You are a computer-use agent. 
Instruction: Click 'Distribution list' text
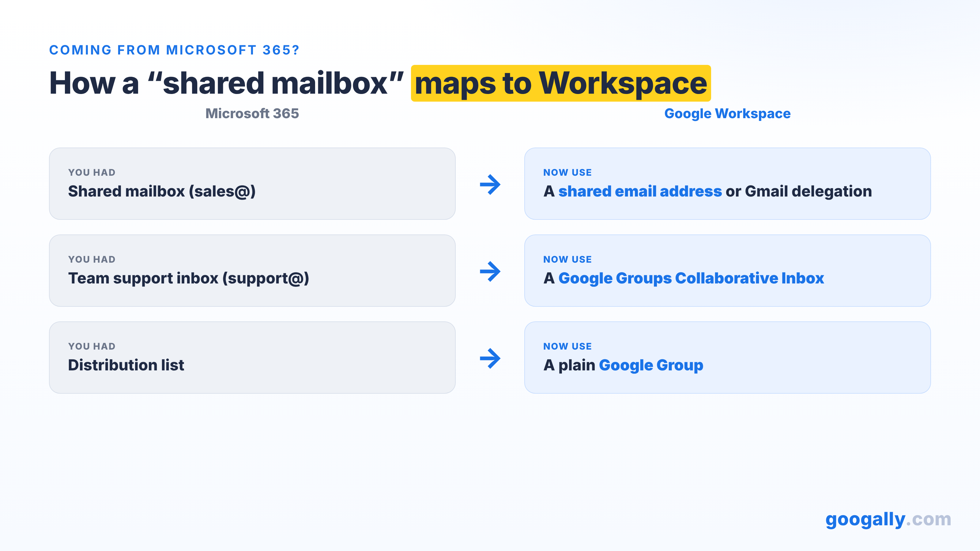click(x=126, y=365)
